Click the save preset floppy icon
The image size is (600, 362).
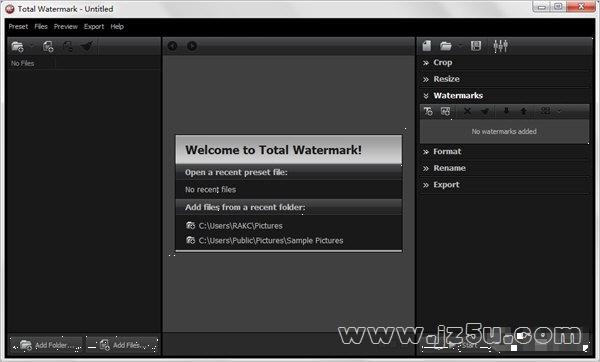pos(476,46)
